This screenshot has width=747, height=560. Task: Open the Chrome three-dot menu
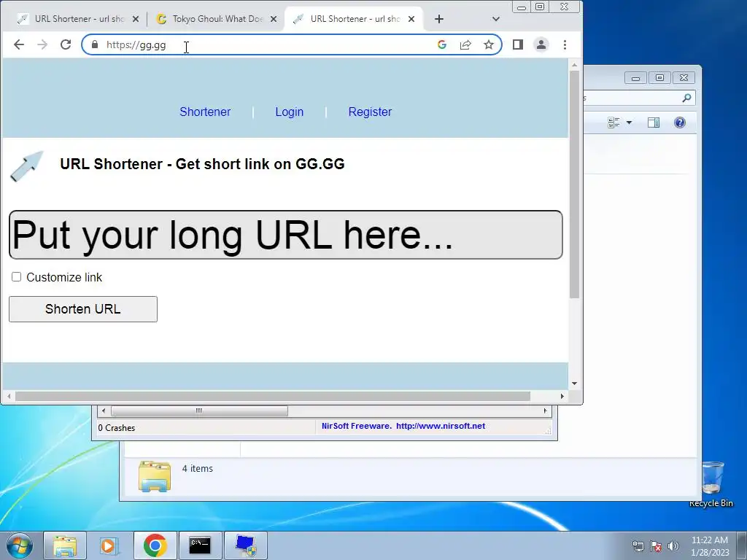(565, 44)
